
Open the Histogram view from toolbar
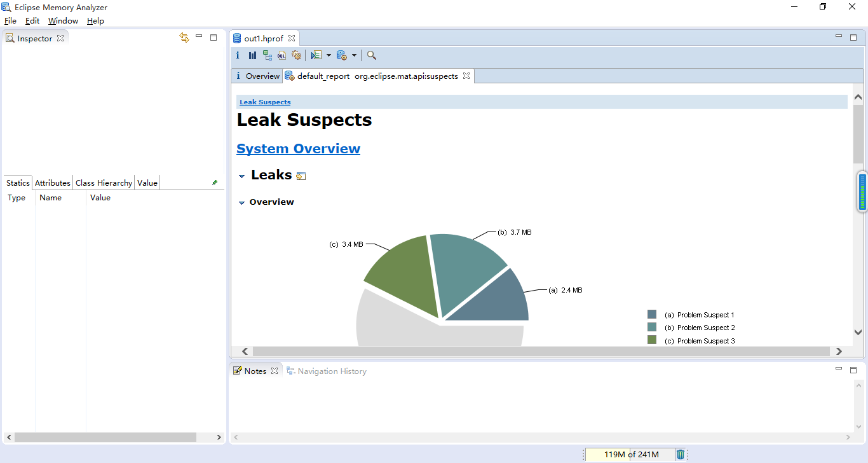tap(252, 55)
